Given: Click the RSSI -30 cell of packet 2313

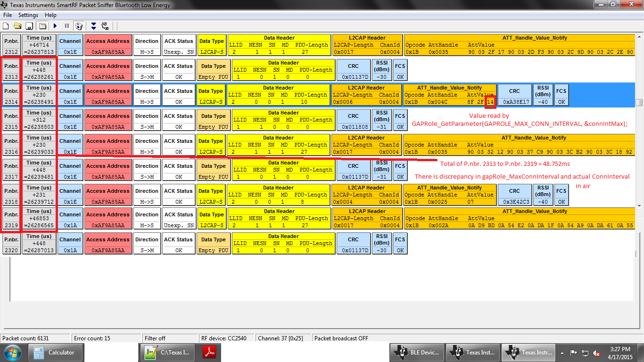Looking at the screenshot, I should pyautogui.click(x=381, y=70).
